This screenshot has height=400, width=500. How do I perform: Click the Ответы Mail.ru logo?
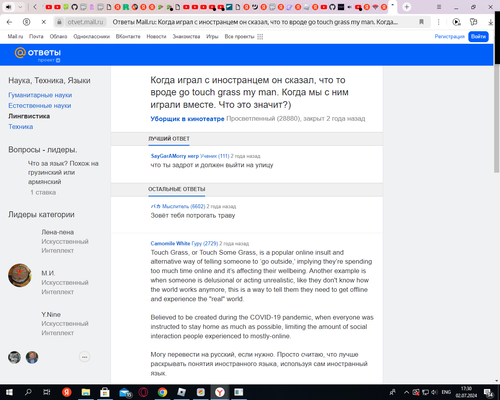pyautogui.click(x=38, y=54)
